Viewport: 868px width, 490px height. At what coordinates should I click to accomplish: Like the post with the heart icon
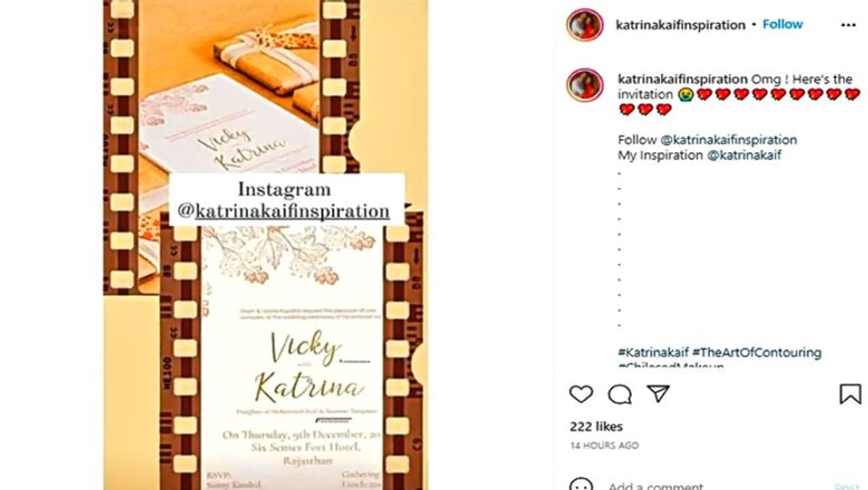[x=580, y=394]
